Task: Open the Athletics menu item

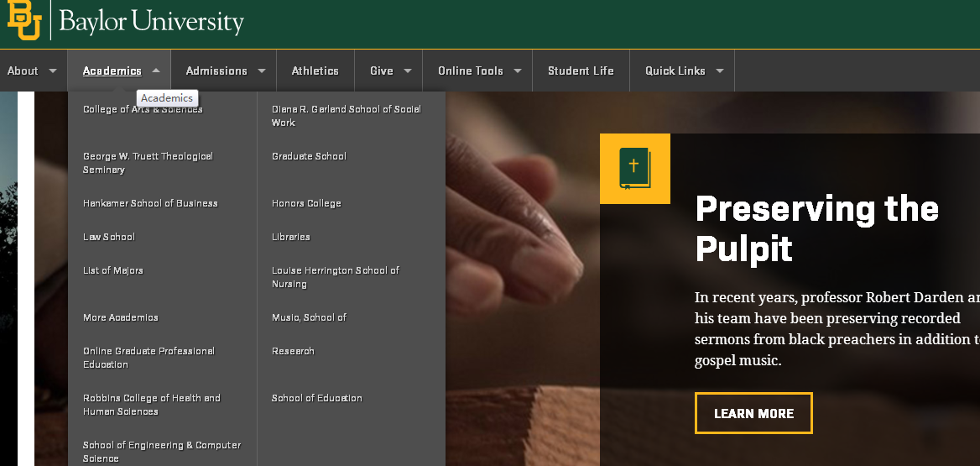Action: [315, 71]
